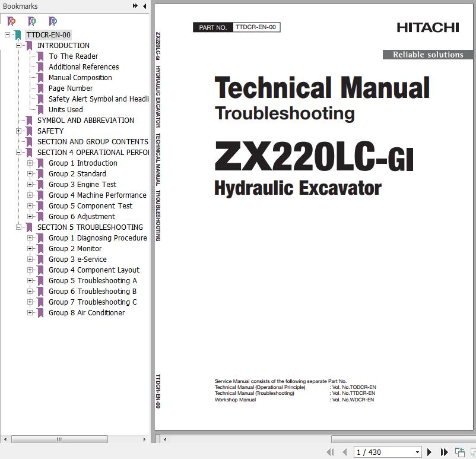The height and width of the screenshot is (459, 476).
Task: Click the bookmark icon with blue arrow
Action: pos(53,21)
